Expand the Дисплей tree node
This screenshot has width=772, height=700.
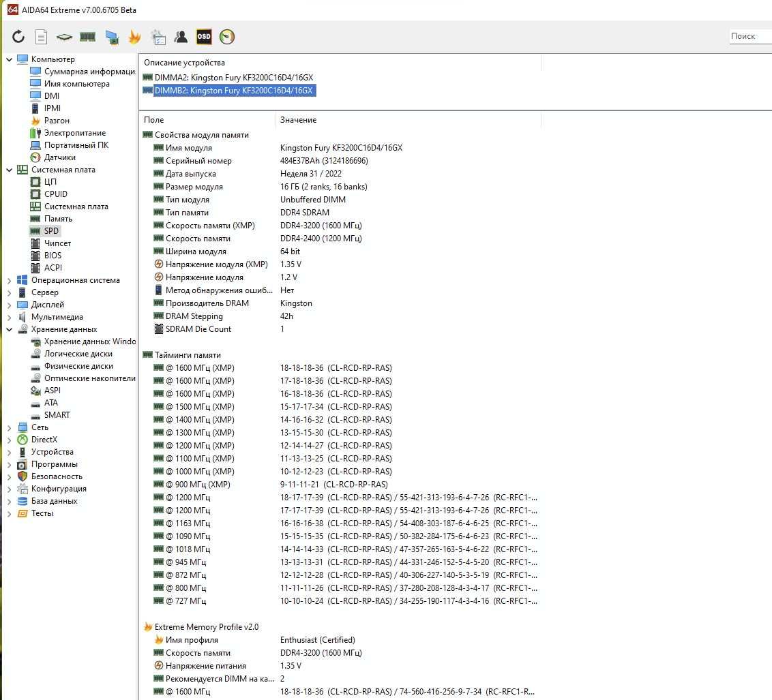tap(10, 305)
